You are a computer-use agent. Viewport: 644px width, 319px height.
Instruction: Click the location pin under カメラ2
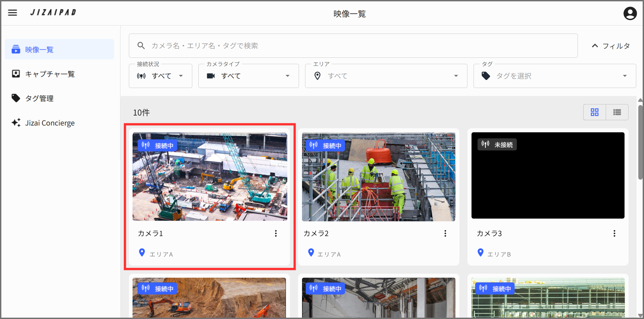(311, 253)
